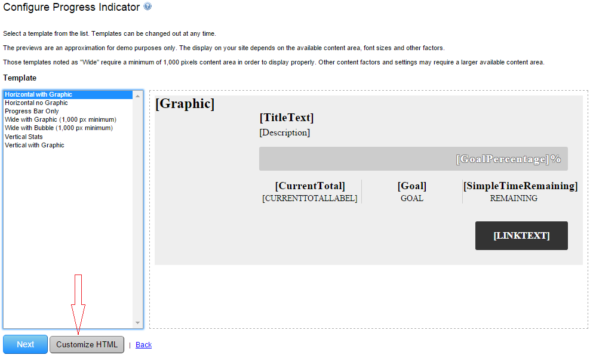Click the Customize HTML button
Image resolution: width=593 pixels, height=364 pixels.
pos(86,344)
